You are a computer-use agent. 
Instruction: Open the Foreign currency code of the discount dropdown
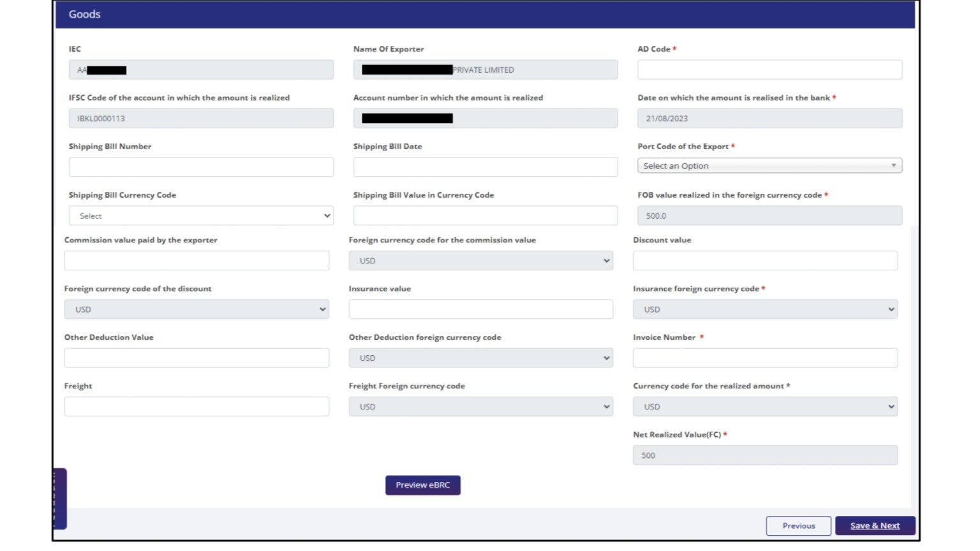[x=196, y=309]
